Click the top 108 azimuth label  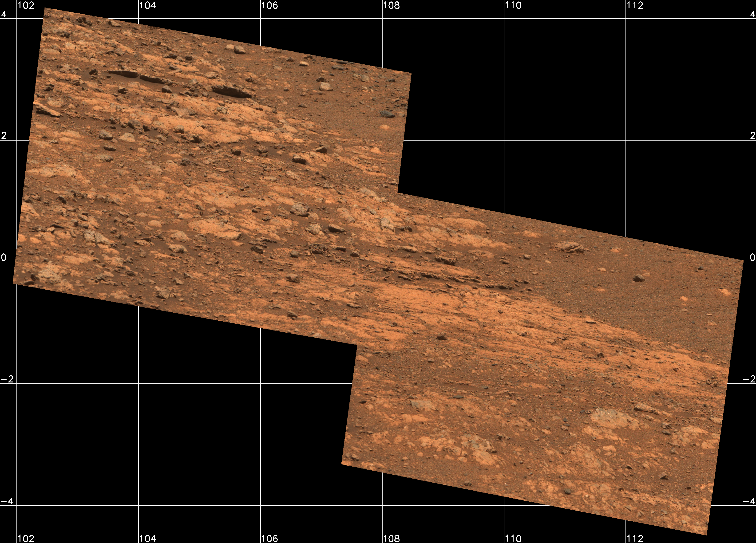click(x=391, y=5)
